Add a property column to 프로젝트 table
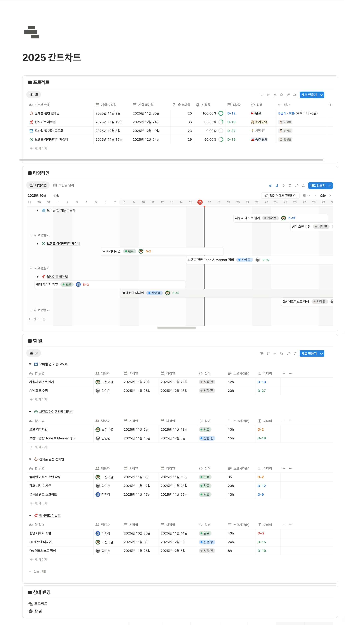Screen dimensions: 364x625 331,105
